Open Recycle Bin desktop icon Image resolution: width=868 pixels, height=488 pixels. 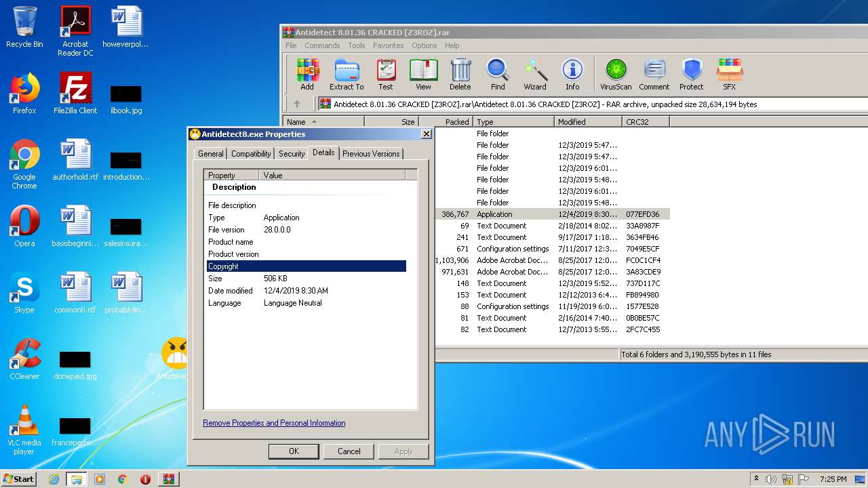pos(24,27)
